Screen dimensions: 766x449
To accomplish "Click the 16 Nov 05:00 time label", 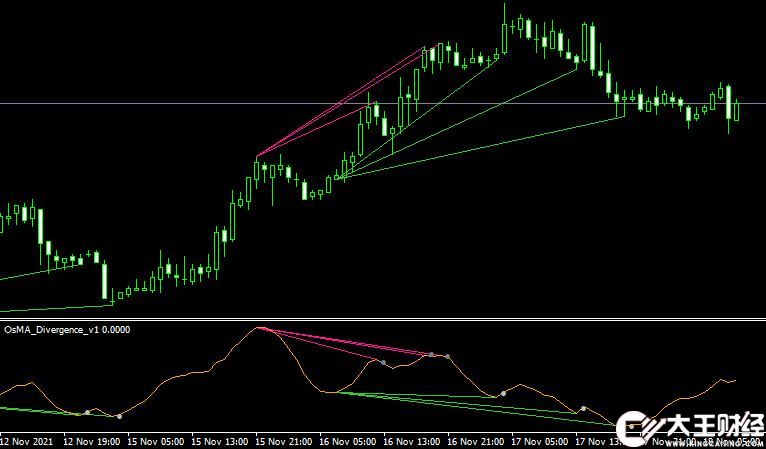I will [x=348, y=442].
